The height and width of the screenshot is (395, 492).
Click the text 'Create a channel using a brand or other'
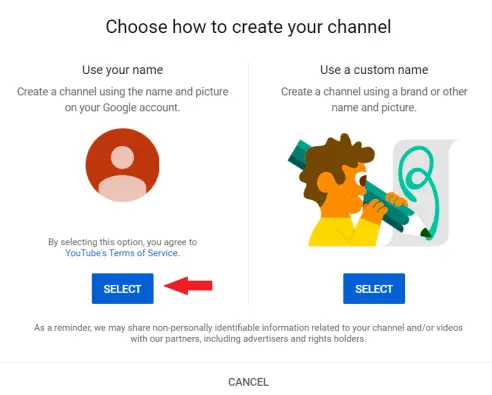374,91
